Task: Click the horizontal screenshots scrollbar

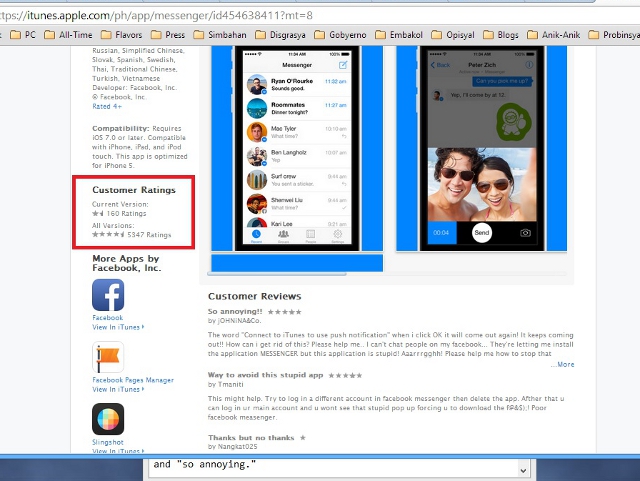Action: pos(277,274)
